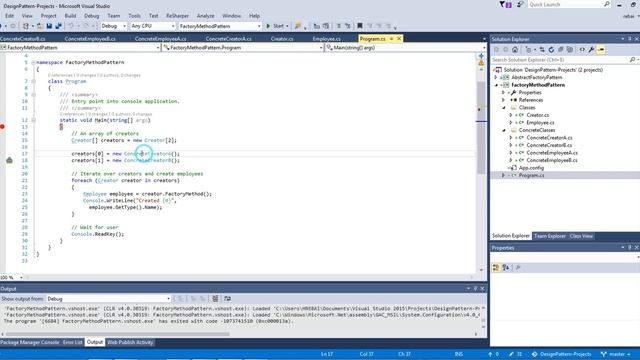Click the Home icon in Solution Explorer
Image resolution: width=640 pixels, height=360 pixels.
pos(515,49)
